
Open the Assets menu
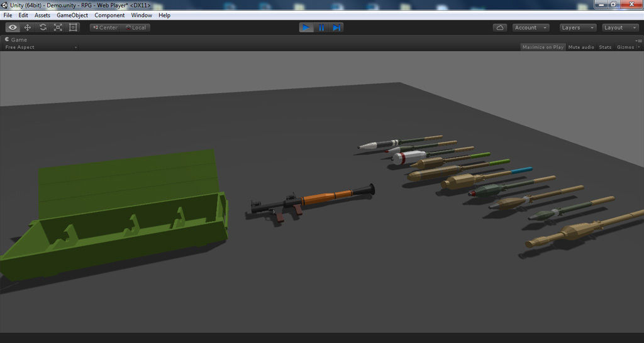point(42,15)
